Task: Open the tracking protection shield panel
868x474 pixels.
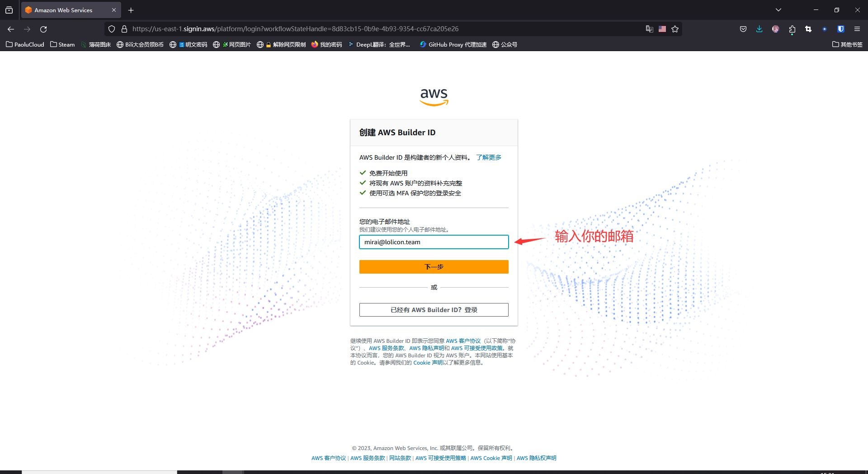Action: [x=112, y=29]
